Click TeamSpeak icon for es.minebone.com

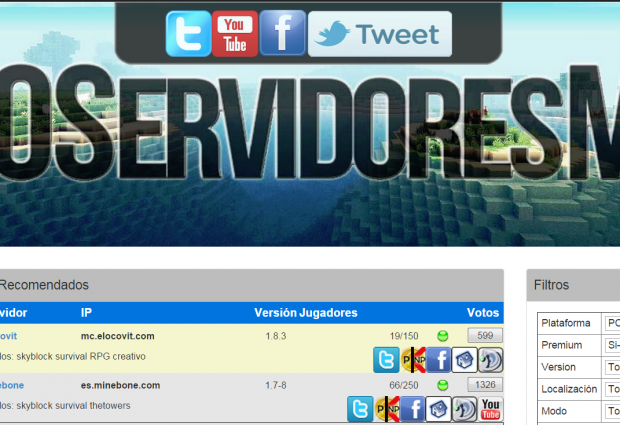[465, 409]
